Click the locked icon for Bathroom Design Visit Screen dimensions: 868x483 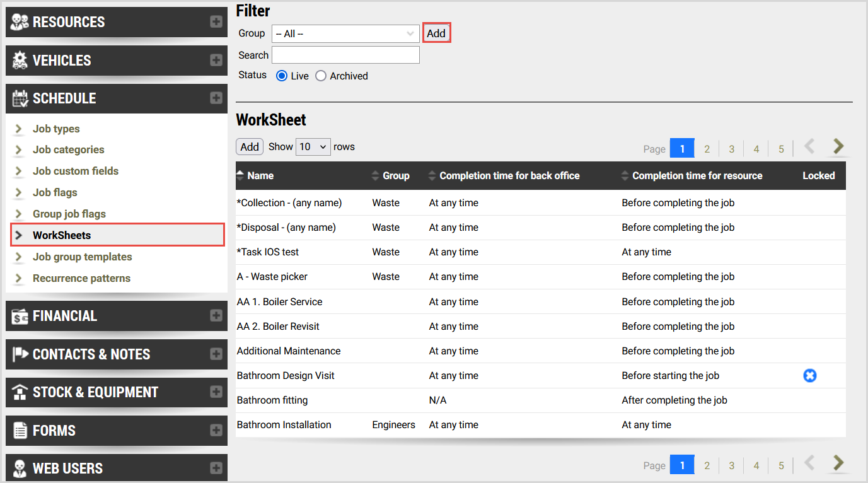810,376
